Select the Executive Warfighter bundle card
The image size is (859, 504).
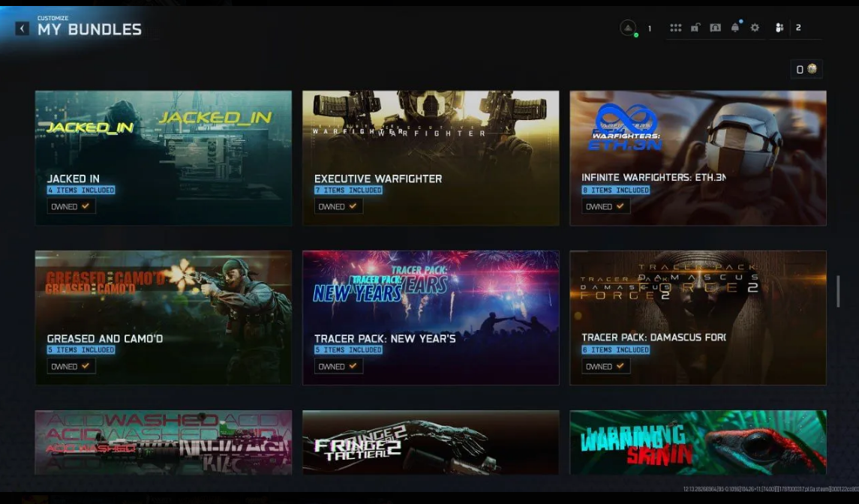pos(431,157)
